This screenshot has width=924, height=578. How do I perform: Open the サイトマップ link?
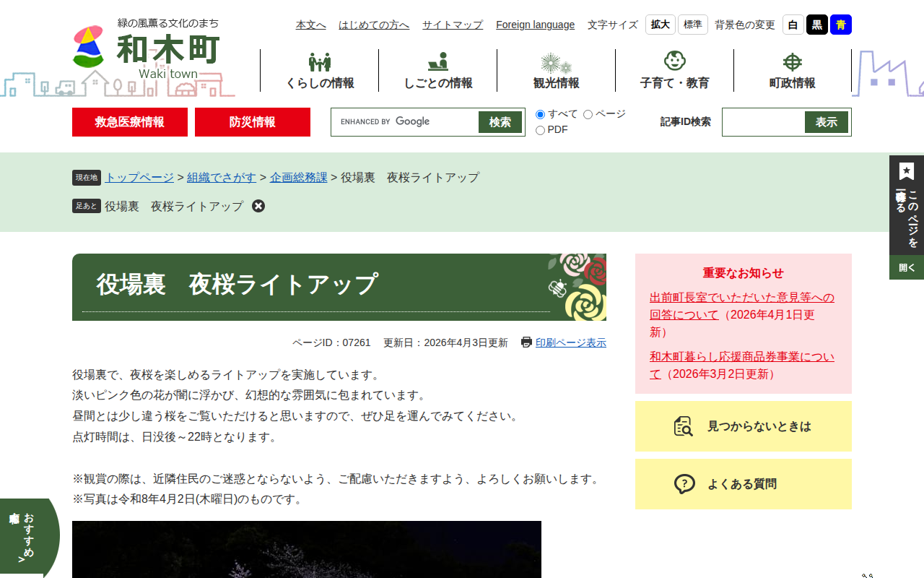click(453, 25)
